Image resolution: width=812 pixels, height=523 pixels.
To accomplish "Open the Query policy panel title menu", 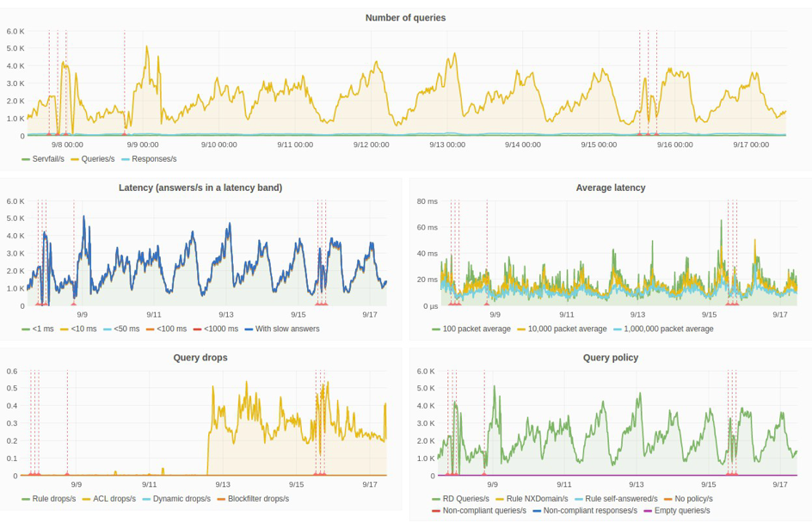I will (611, 357).
